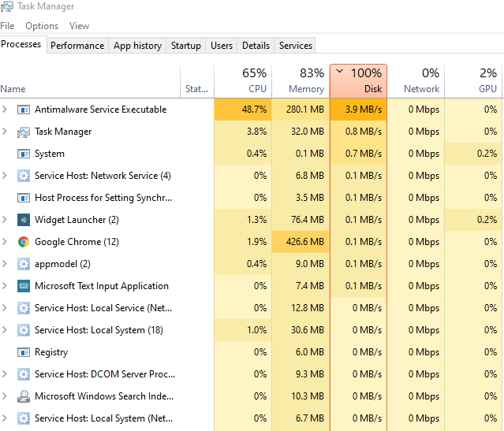Select the Registry process name
Screen dimensions: 504x431
[x=51, y=352]
